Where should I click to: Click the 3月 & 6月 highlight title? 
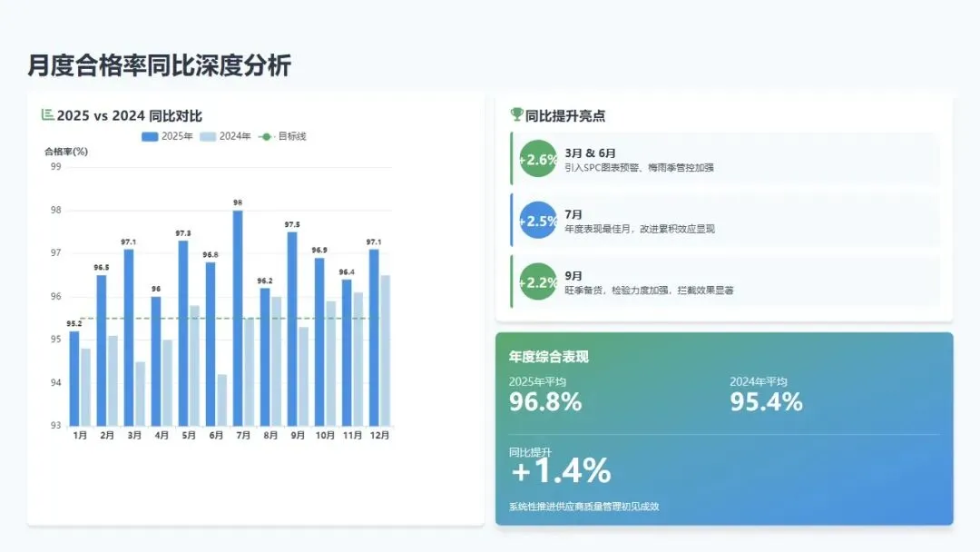590,153
